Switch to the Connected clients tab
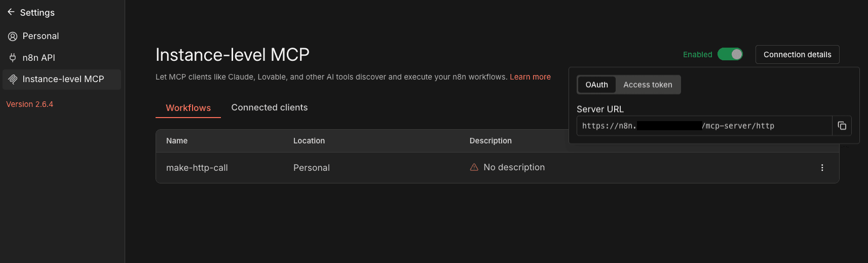Image resolution: width=868 pixels, height=263 pixels. click(269, 107)
